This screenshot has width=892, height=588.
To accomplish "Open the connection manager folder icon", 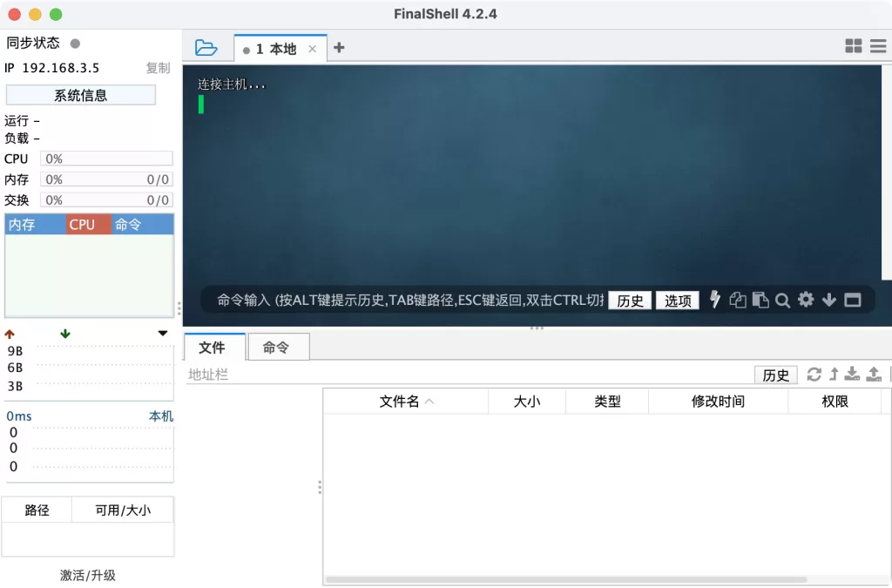I will pyautogui.click(x=206, y=48).
